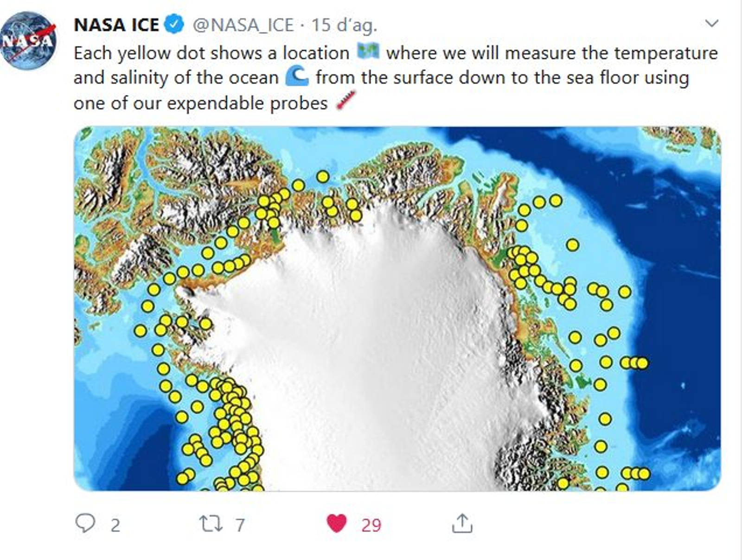
Task: Unlike the tweet via the red heart
Action: (x=337, y=524)
